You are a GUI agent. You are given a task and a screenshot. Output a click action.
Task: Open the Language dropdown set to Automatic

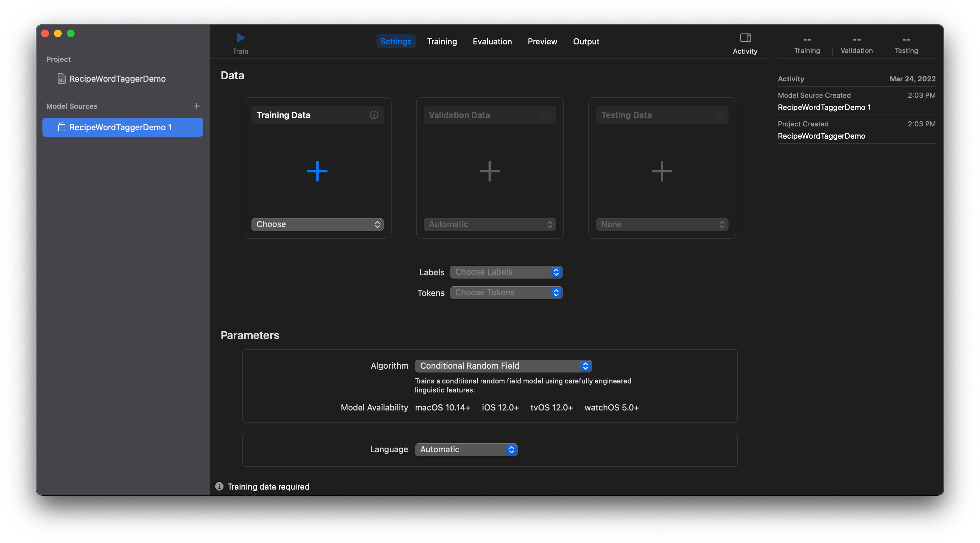pyautogui.click(x=466, y=449)
